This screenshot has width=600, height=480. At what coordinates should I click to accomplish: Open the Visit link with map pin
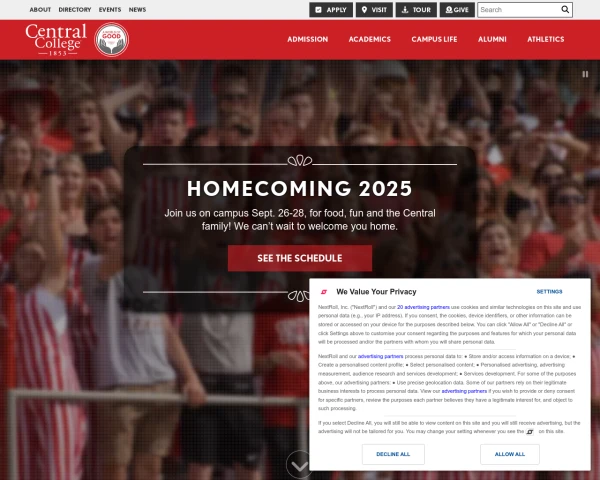(374, 10)
